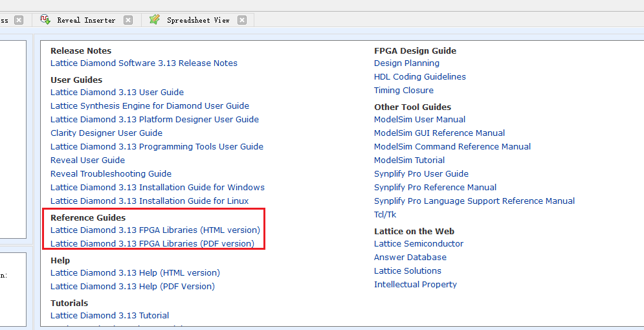Image resolution: width=644 pixels, height=330 pixels.
Task: Open Lattice Diamond Help HTML version
Action: click(x=135, y=272)
